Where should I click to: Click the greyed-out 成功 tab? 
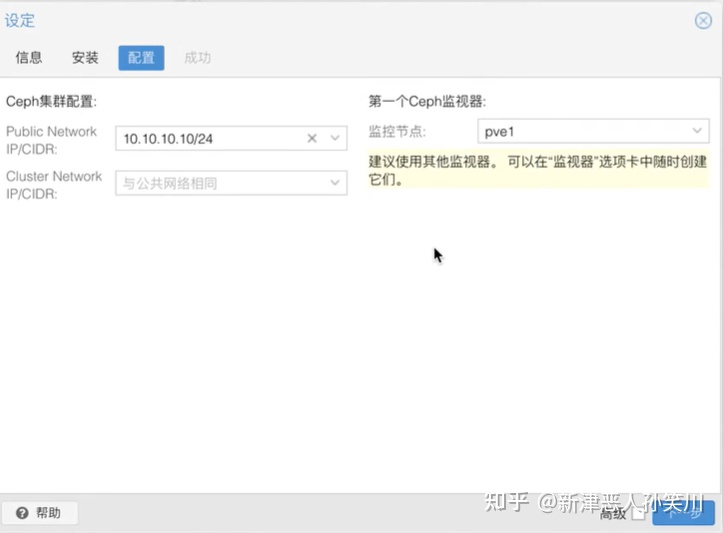coord(197,58)
